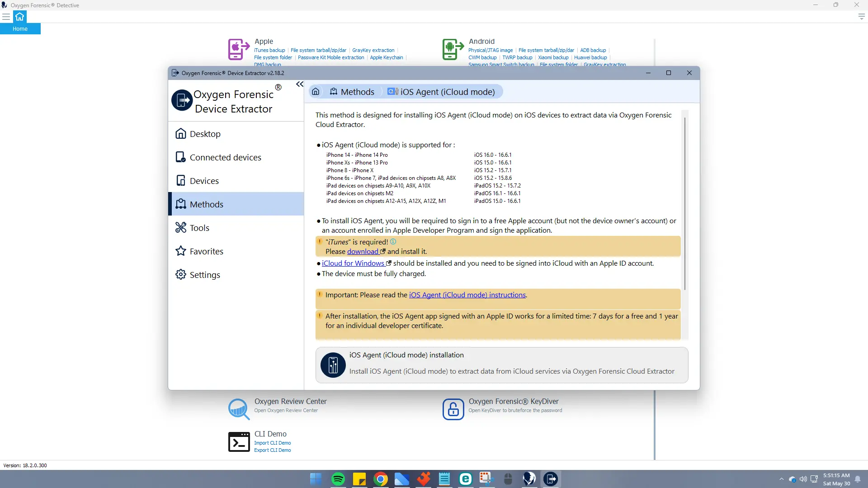This screenshot has width=868, height=488.
Task: Select TWRP backup under Android
Action: click(517, 57)
